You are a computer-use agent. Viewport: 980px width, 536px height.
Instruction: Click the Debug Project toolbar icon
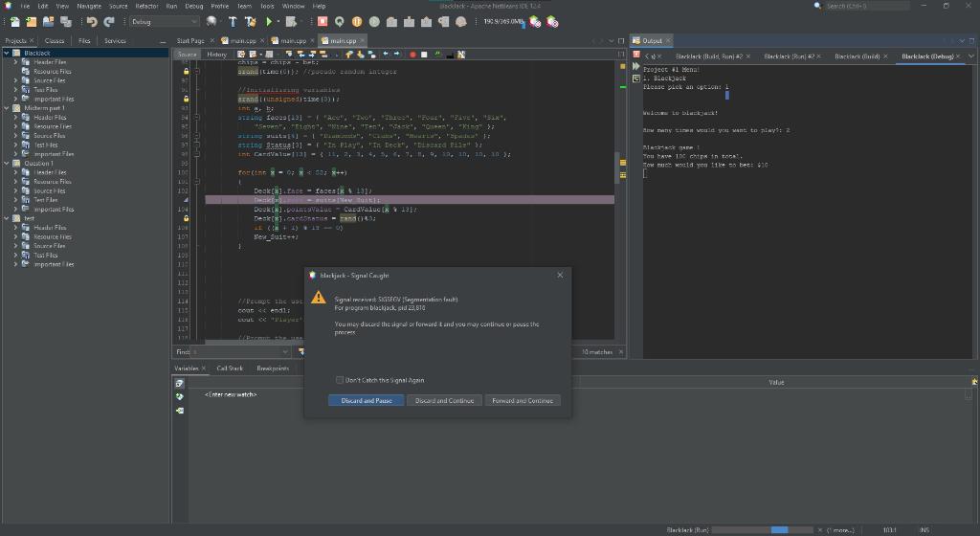click(x=291, y=22)
